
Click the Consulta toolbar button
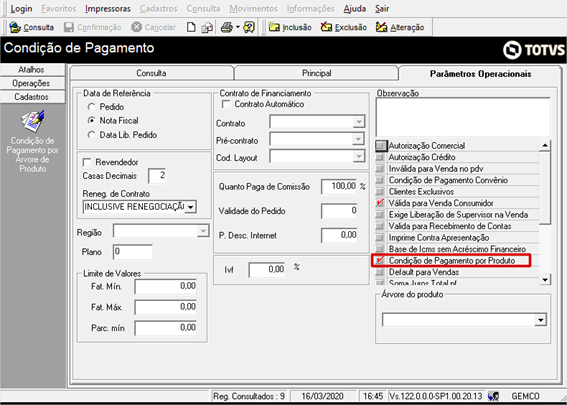[x=31, y=27]
